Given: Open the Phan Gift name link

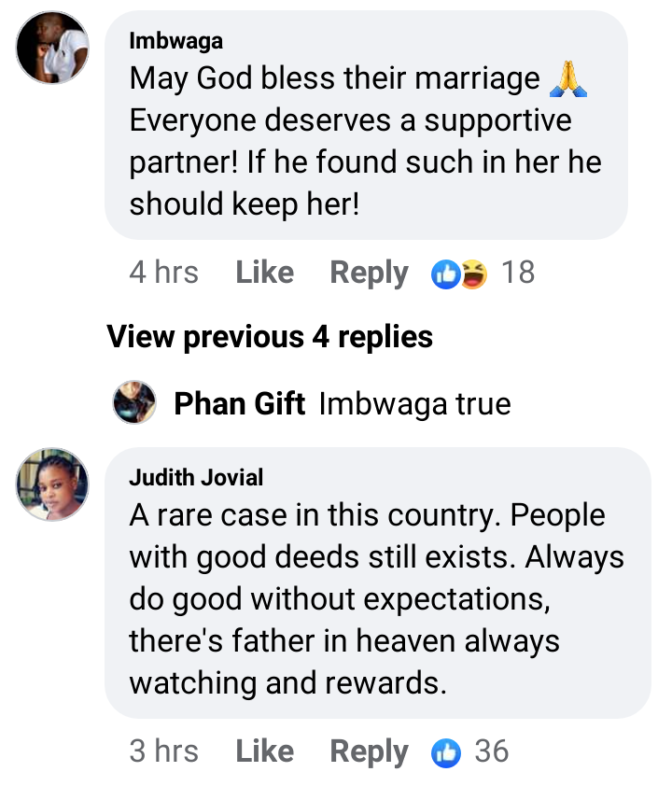Looking at the screenshot, I should point(239,403).
